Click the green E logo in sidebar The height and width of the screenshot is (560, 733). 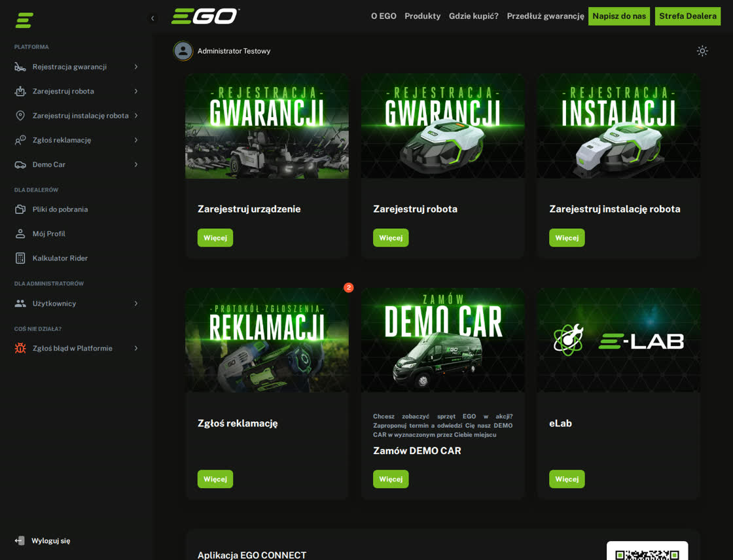click(24, 20)
